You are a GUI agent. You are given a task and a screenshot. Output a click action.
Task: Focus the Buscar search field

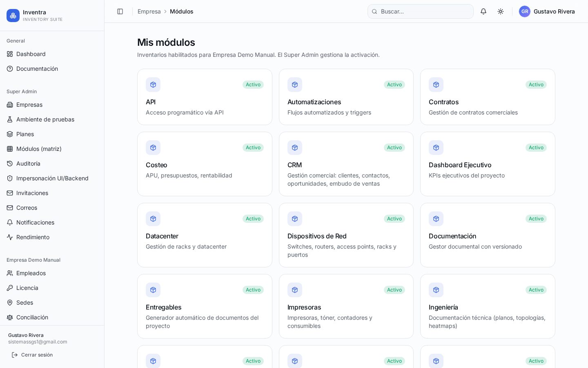pos(421,11)
